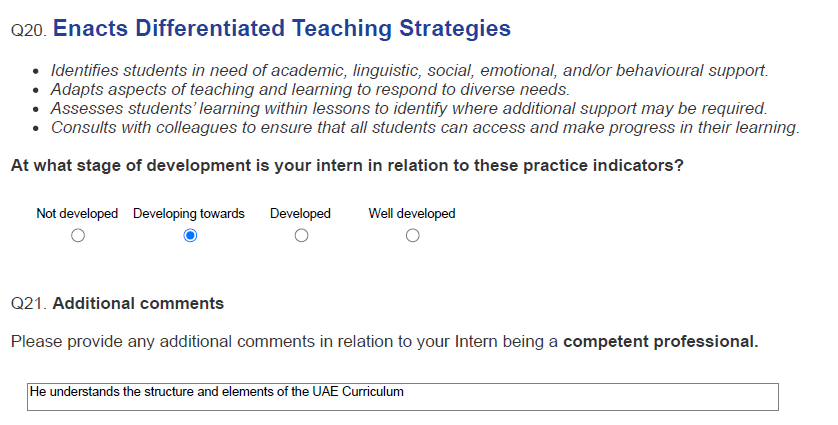Click the 'Developing towards' label text

189,213
